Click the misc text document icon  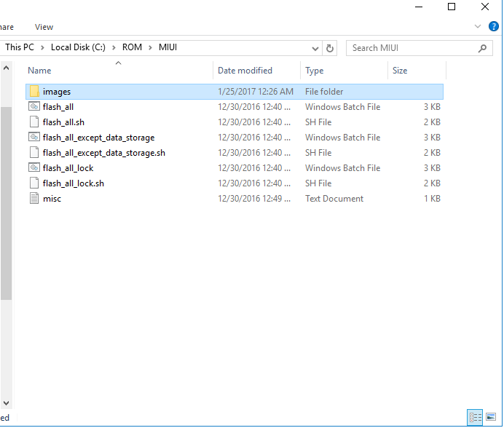[x=34, y=199]
